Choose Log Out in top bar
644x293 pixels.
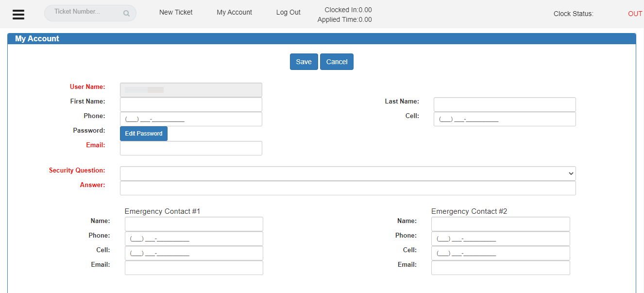click(288, 13)
